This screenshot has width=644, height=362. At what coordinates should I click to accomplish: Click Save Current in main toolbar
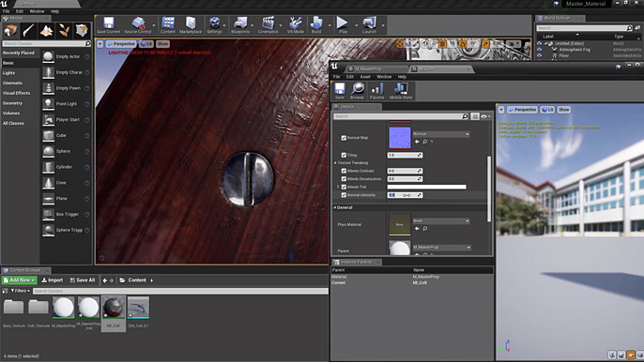coord(109,25)
